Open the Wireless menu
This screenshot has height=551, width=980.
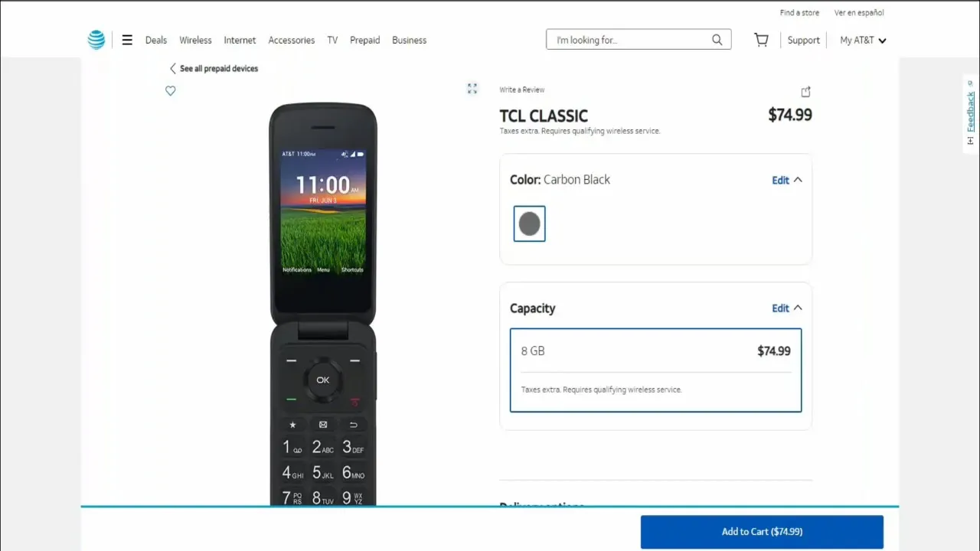tap(195, 41)
